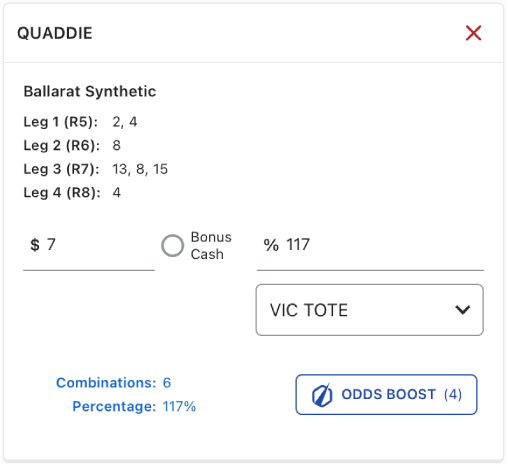Open the VIC TOTE dropdown
This screenshot has height=464, width=507.
369,310
